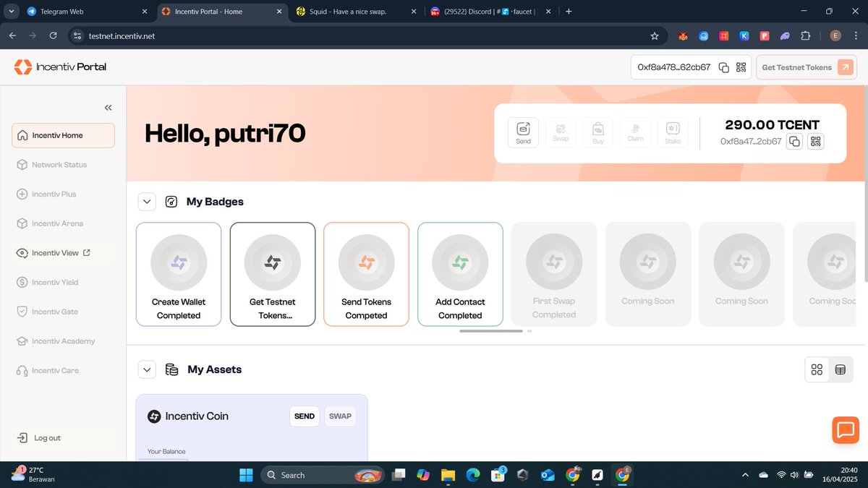The height and width of the screenshot is (488, 868).
Task: Switch to Squid swap tab
Action: pyautogui.click(x=355, y=12)
